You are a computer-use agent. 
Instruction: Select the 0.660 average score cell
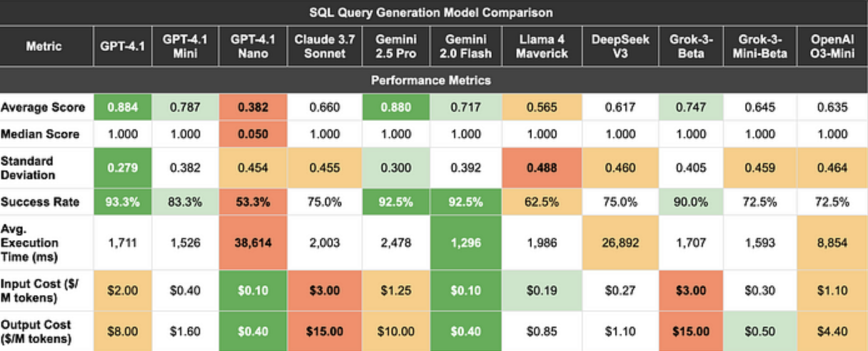[325, 107]
